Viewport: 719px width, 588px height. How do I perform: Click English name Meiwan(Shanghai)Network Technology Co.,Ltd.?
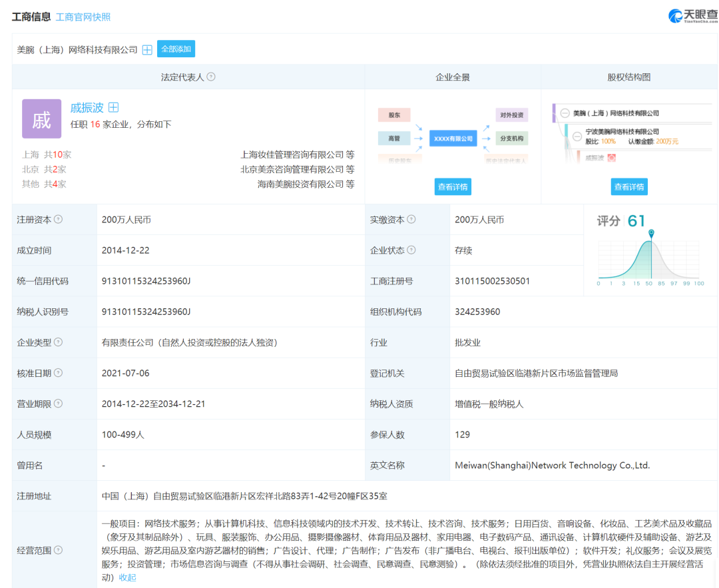point(553,465)
